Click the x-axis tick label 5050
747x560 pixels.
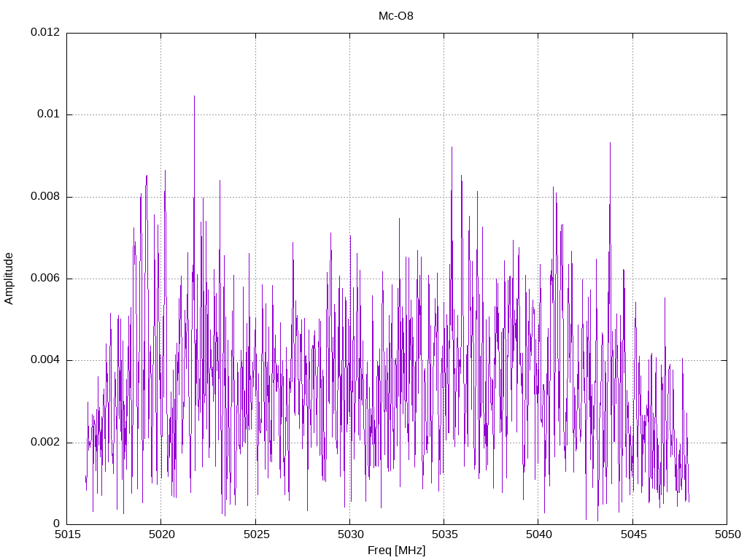727,534
